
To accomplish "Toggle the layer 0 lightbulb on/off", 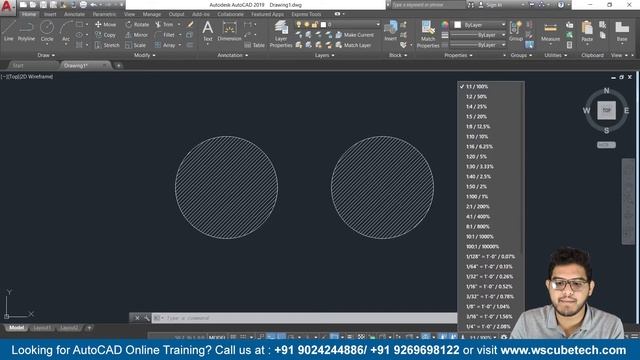I will point(299,24).
